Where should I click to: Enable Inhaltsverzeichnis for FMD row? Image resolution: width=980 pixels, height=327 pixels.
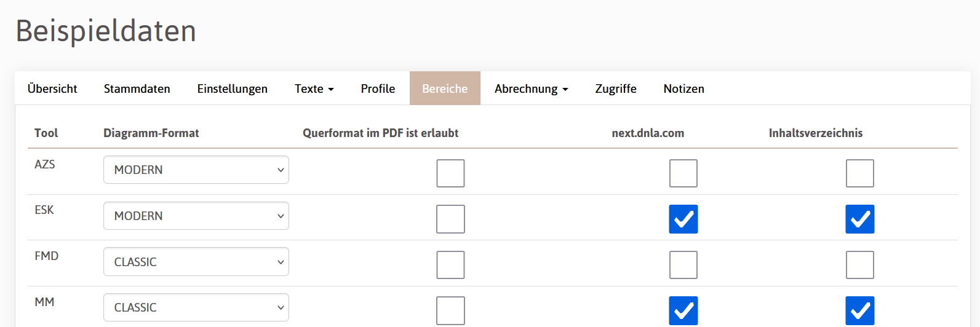point(859,265)
